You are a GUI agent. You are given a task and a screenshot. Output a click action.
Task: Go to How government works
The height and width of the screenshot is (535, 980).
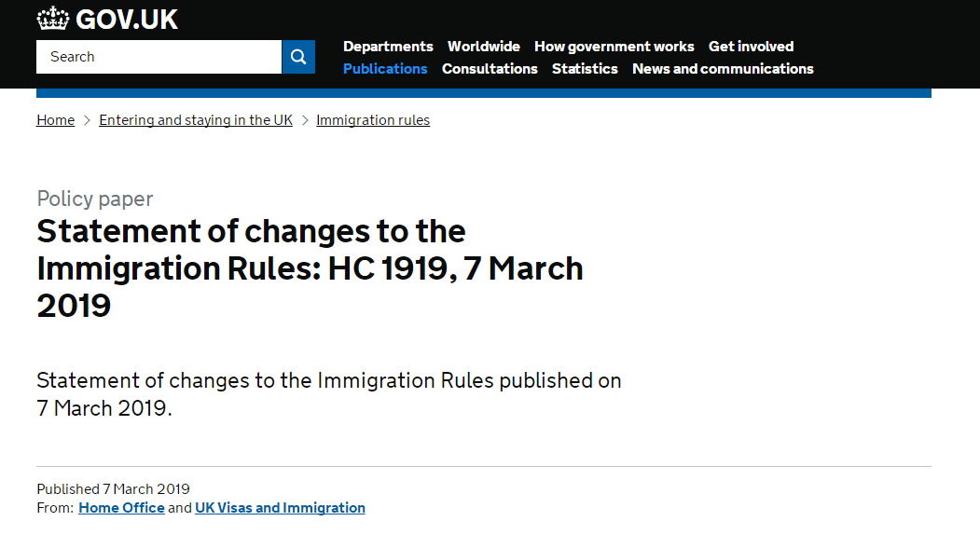pos(614,47)
